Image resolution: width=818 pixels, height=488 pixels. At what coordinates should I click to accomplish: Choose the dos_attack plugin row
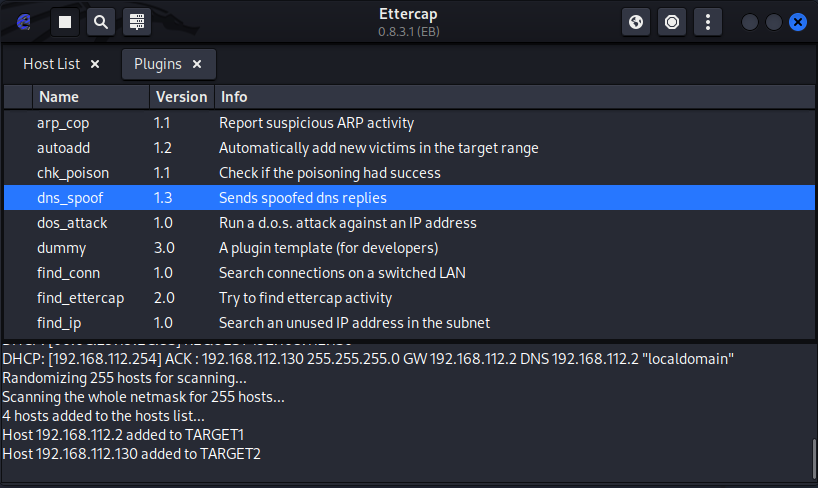tap(72, 223)
